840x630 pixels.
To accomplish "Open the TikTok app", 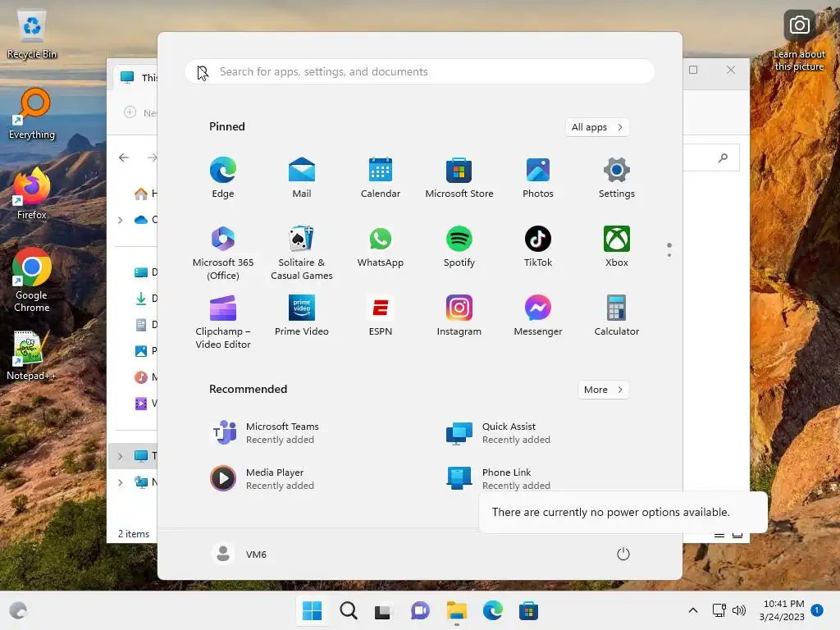I will pos(538,247).
